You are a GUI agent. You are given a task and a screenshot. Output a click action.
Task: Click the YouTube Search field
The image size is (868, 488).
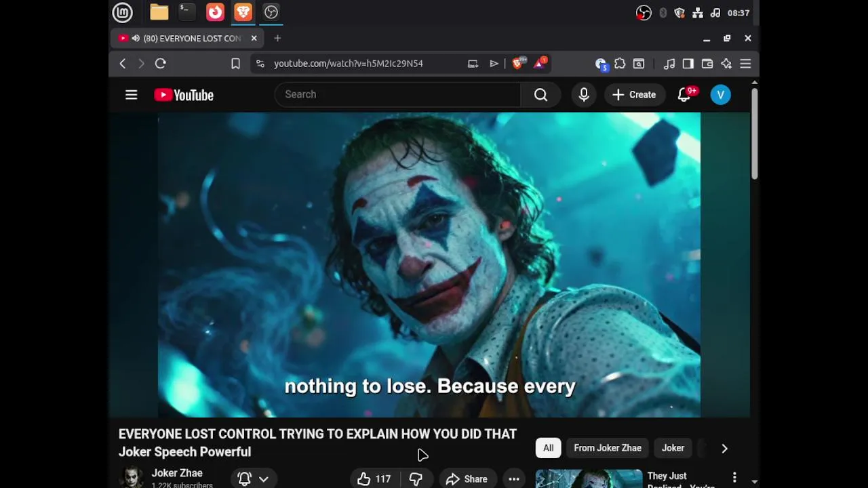click(397, 95)
